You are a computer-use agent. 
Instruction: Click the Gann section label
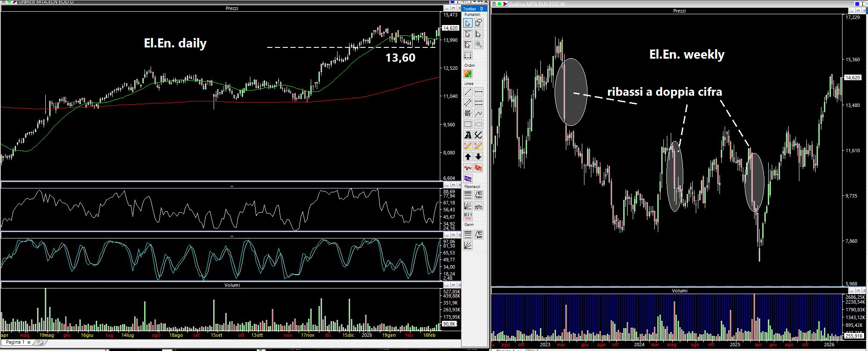click(469, 225)
